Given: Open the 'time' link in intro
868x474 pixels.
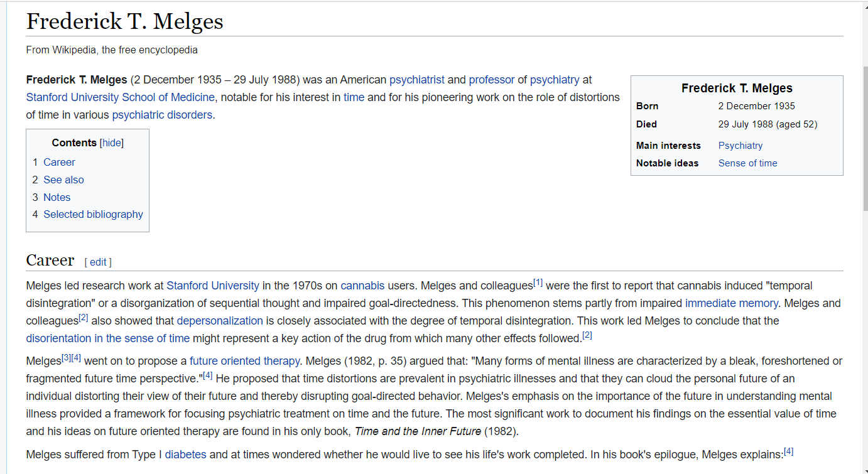Looking at the screenshot, I should 354,97.
